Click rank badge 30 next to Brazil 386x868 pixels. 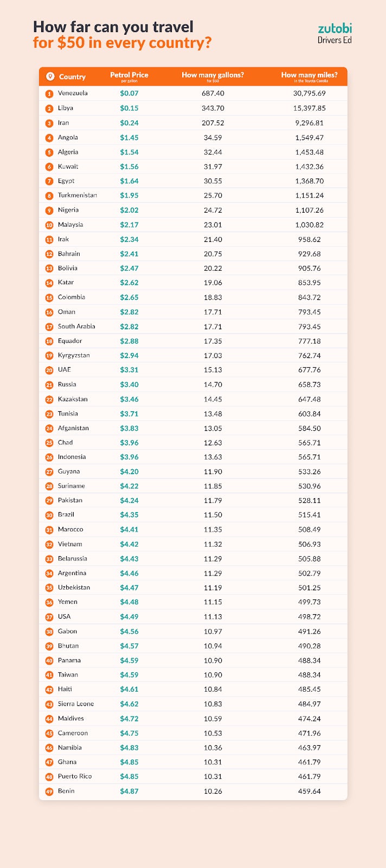[49, 515]
